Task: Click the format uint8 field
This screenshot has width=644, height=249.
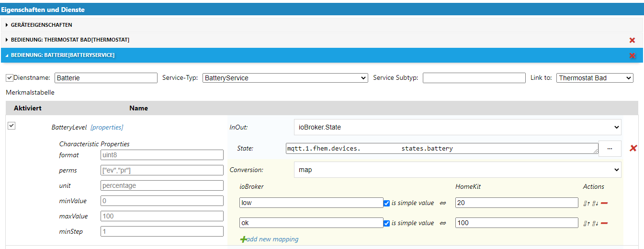Action: click(x=162, y=155)
